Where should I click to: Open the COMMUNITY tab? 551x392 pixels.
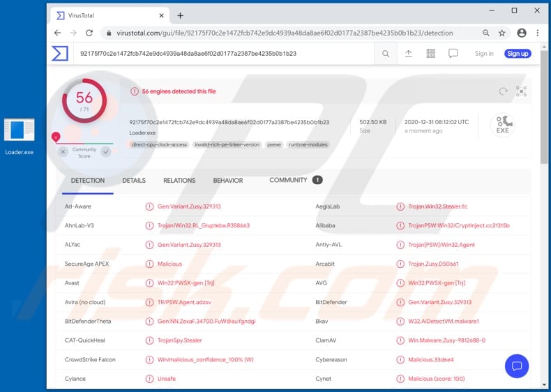296,180
